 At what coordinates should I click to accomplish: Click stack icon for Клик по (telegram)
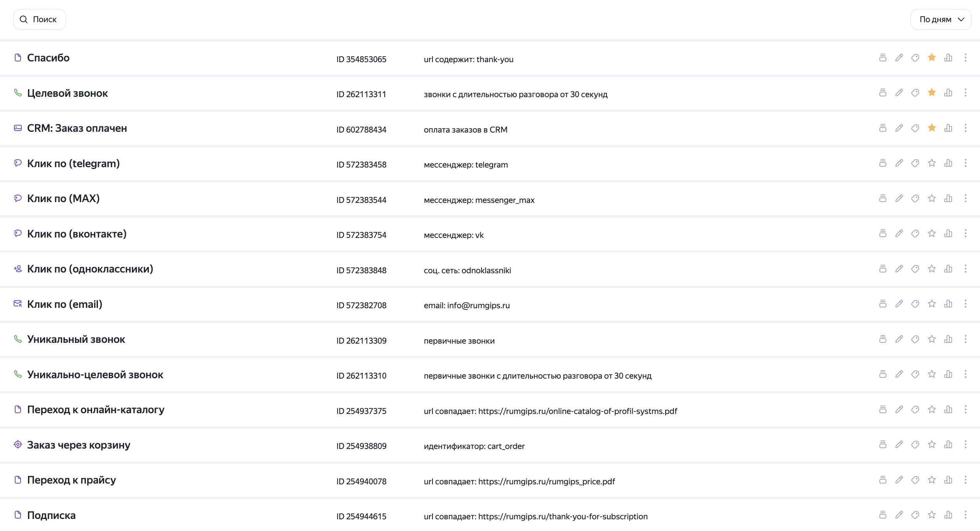pos(882,163)
